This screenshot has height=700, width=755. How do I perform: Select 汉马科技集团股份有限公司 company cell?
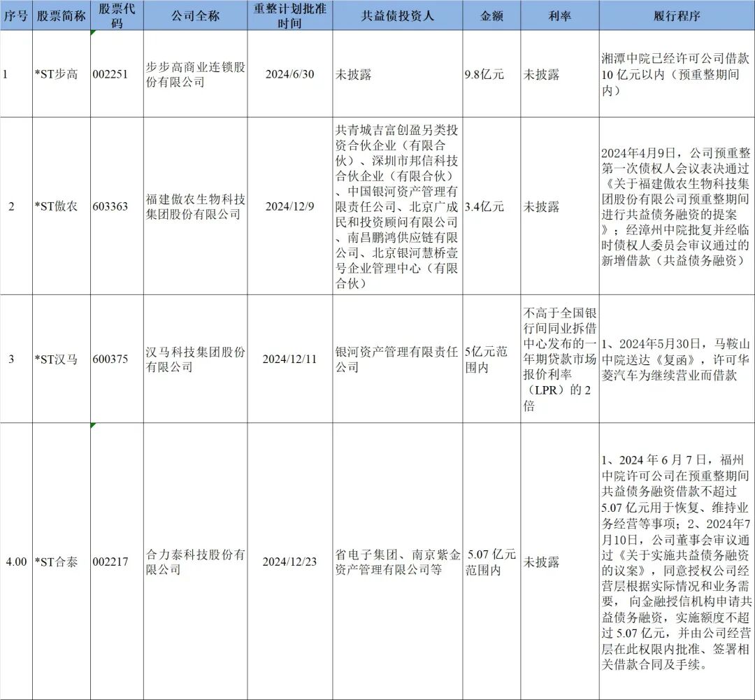(196, 359)
